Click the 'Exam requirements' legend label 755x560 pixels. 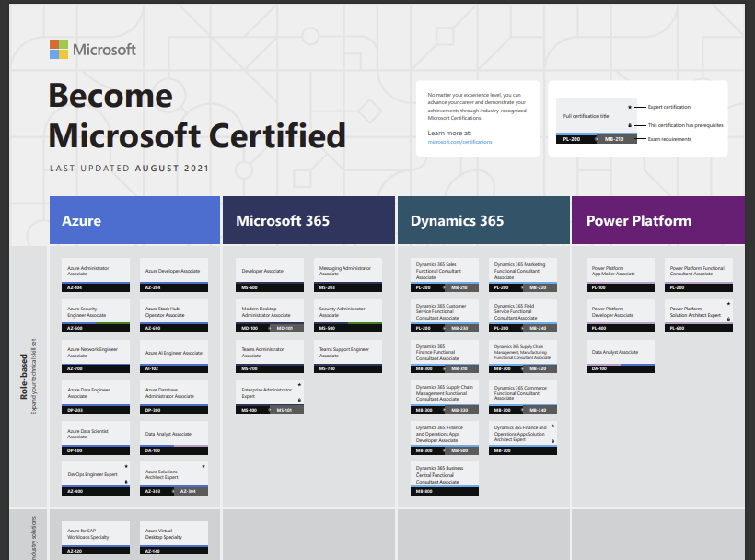point(668,139)
